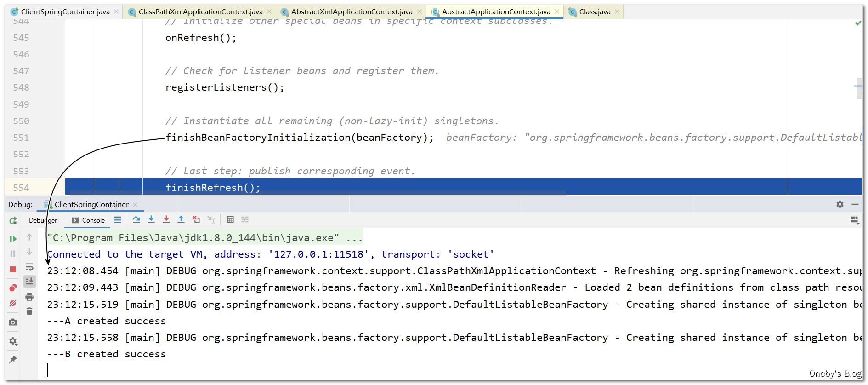This screenshot has width=868, height=385.
Task: Click the Force Step Into icon
Action: (166, 220)
